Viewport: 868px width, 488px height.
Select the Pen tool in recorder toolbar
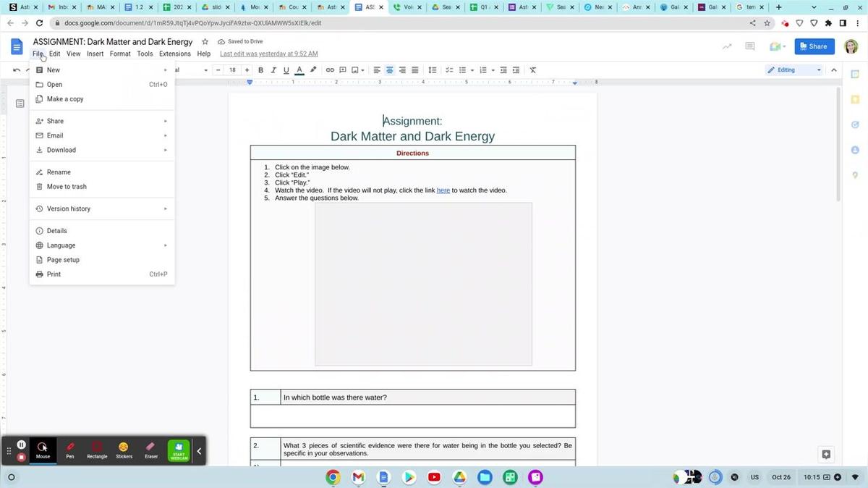pyautogui.click(x=70, y=450)
